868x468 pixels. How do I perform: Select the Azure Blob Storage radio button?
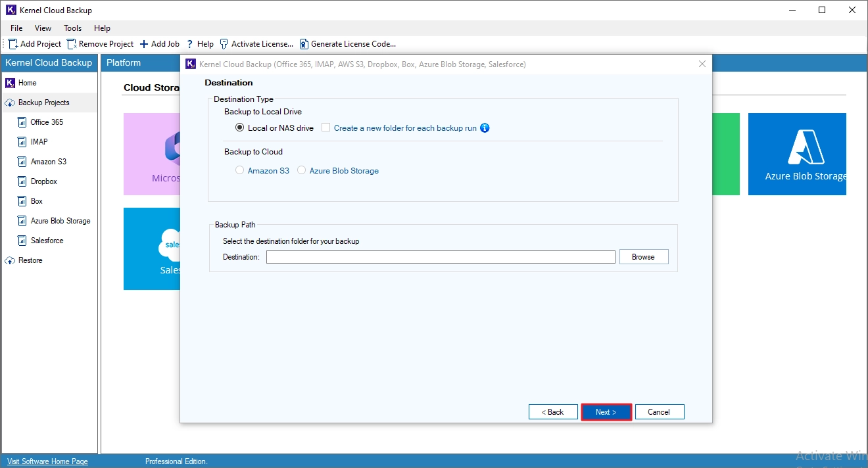pyautogui.click(x=302, y=170)
